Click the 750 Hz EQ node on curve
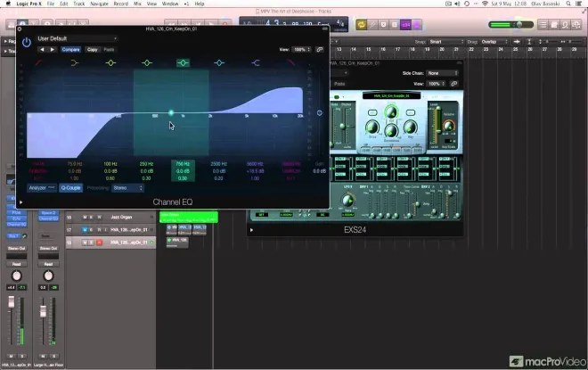 coord(171,112)
